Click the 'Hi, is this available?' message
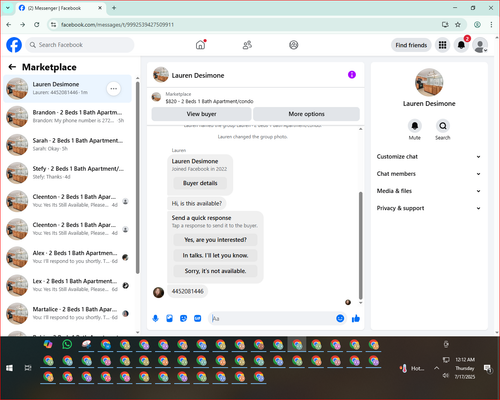This screenshot has height=400, width=500. click(197, 203)
